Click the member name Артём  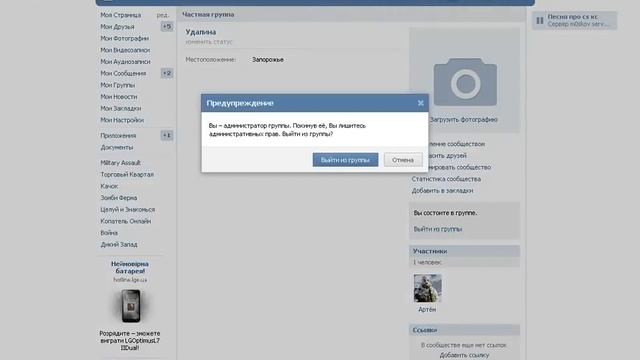pos(427,309)
